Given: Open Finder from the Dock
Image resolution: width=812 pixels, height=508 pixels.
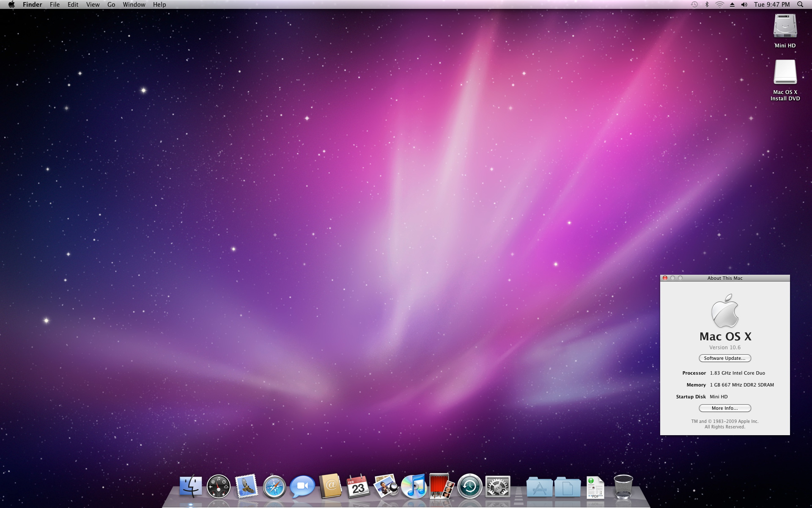Looking at the screenshot, I should [x=190, y=486].
